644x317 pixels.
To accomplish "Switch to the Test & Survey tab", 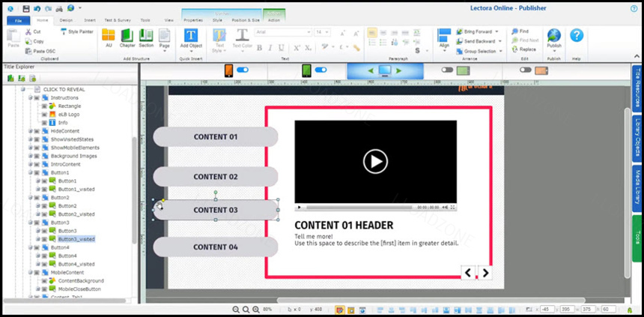I will [118, 20].
